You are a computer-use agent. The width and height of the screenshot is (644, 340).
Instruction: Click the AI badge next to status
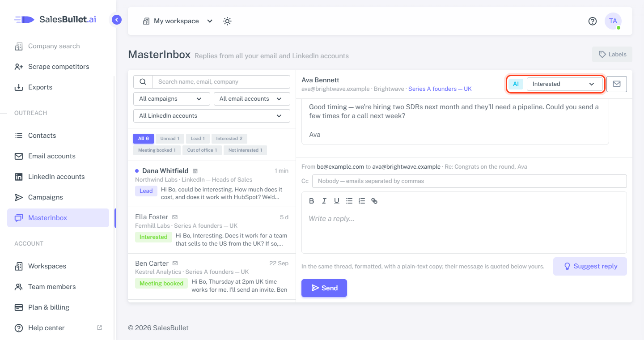pos(516,84)
